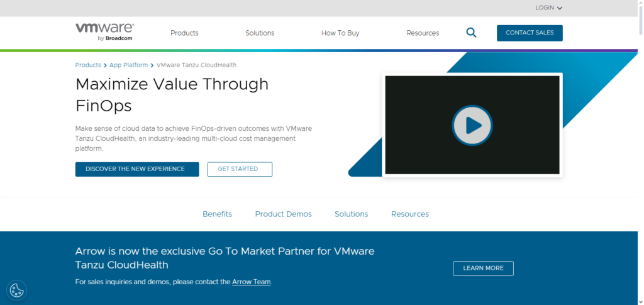Click the VMware Tanzu CloudHealth breadcrumb text
The width and height of the screenshot is (644, 305).
pos(196,65)
